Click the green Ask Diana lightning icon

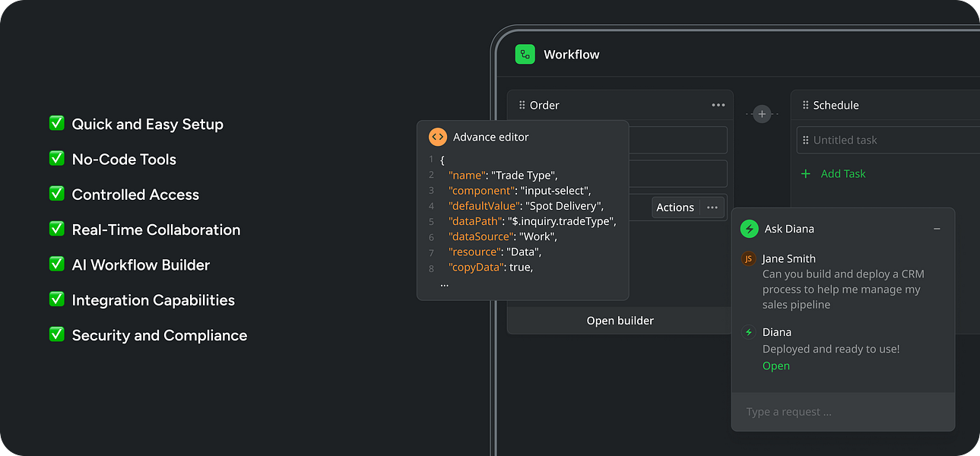point(749,229)
